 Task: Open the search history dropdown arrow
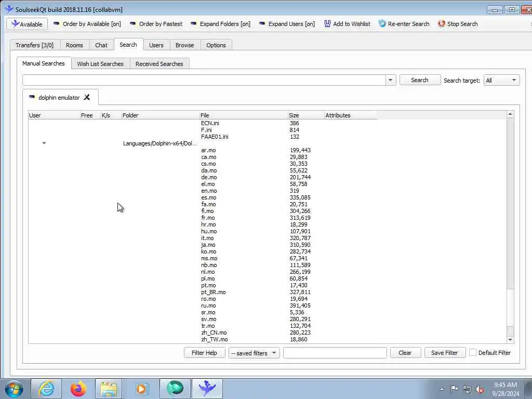point(391,80)
